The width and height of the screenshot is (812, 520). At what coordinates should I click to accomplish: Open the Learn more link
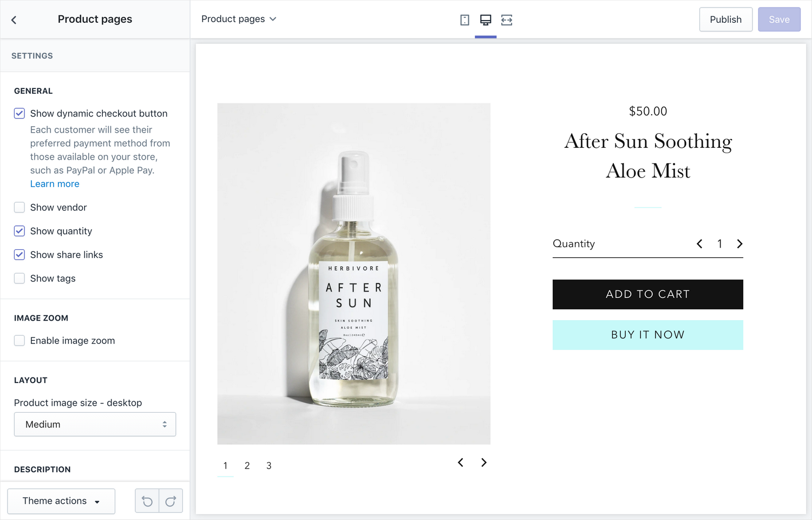point(55,184)
